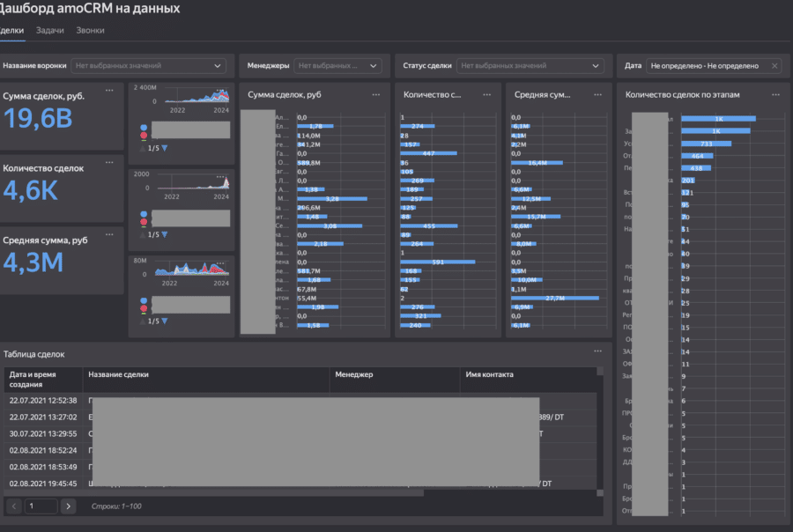Select the Сделки tab
This screenshot has height=532, width=793.
[x=11, y=30]
